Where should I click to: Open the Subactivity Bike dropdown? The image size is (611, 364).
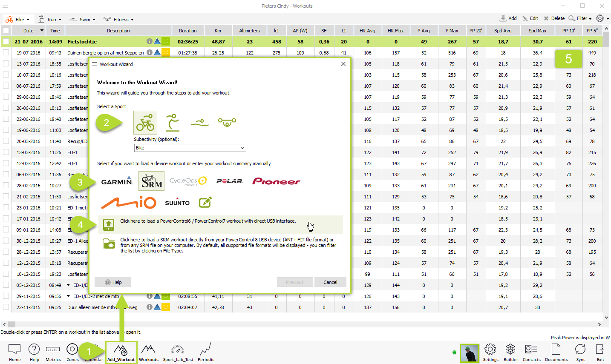pyautogui.click(x=190, y=148)
